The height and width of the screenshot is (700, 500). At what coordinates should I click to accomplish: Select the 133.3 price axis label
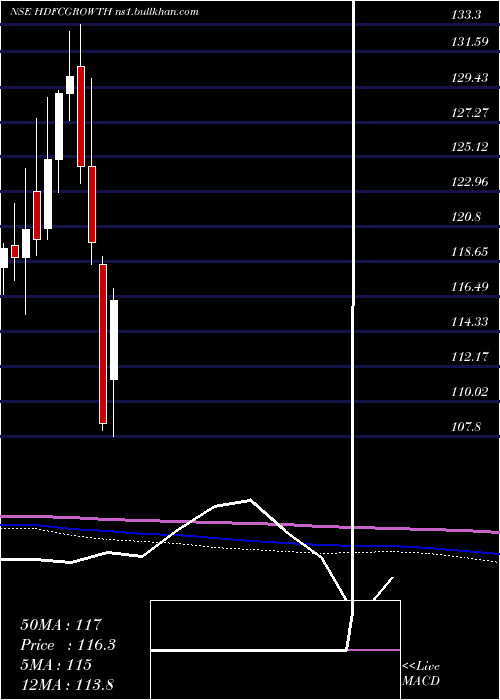click(466, 15)
